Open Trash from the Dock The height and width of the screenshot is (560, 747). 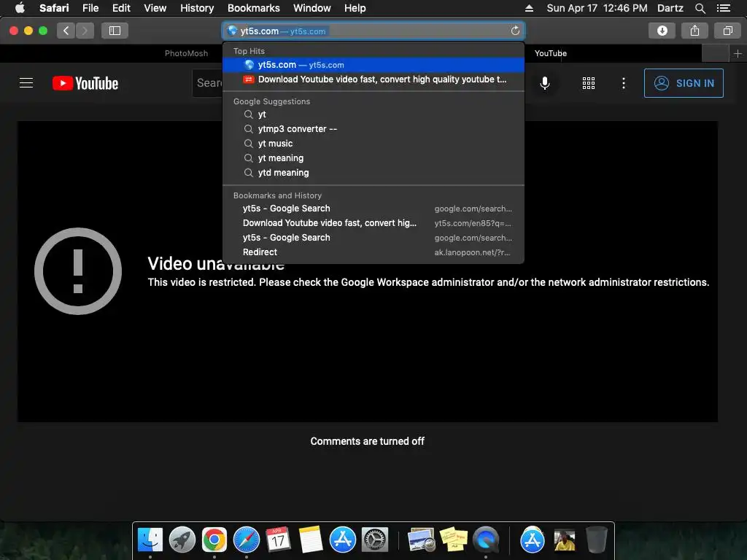596,540
